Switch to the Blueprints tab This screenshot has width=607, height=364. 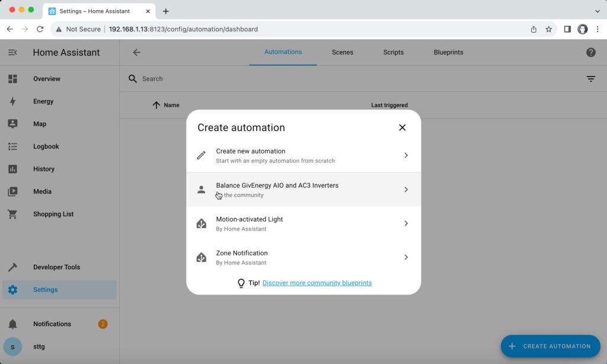pyautogui.click(x=448, y=52)
